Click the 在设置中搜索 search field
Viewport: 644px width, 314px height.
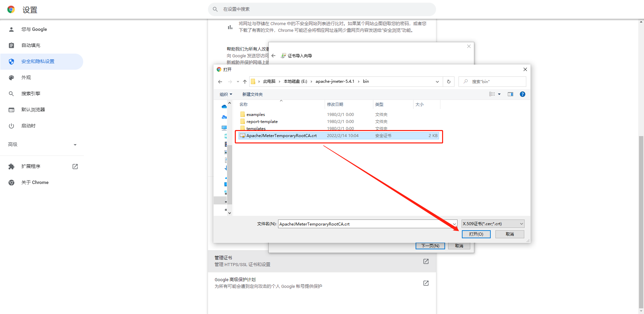322,9
